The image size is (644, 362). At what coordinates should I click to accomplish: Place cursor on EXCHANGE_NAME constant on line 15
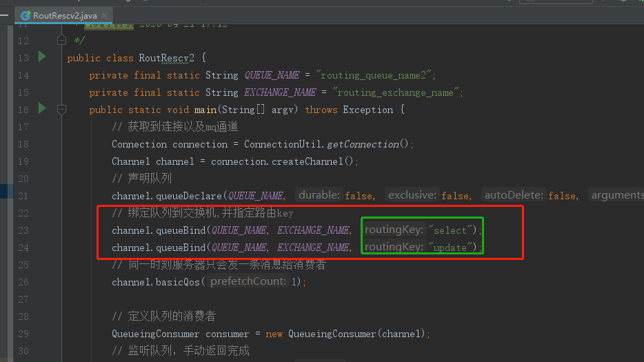pos(280,92)
